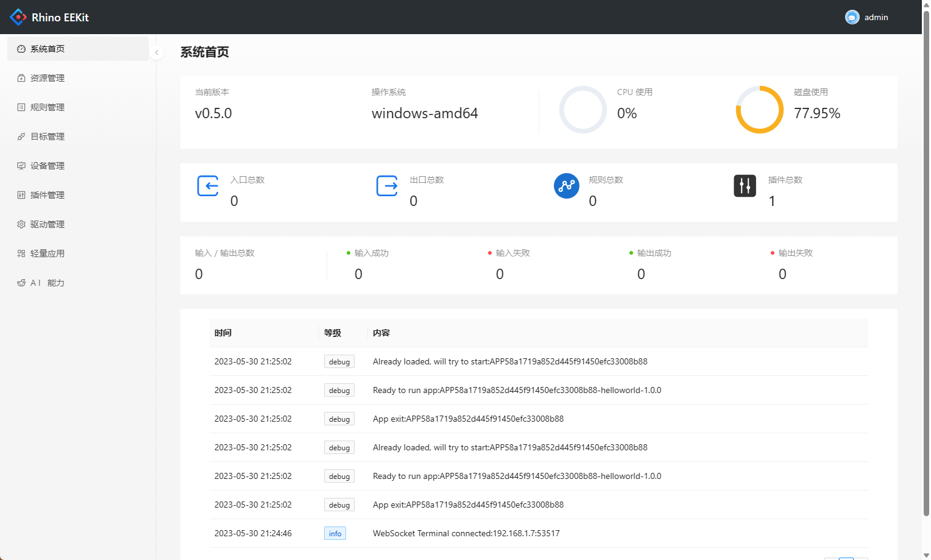Click the windows-amd64 value
931x560 pixels.
425,113
